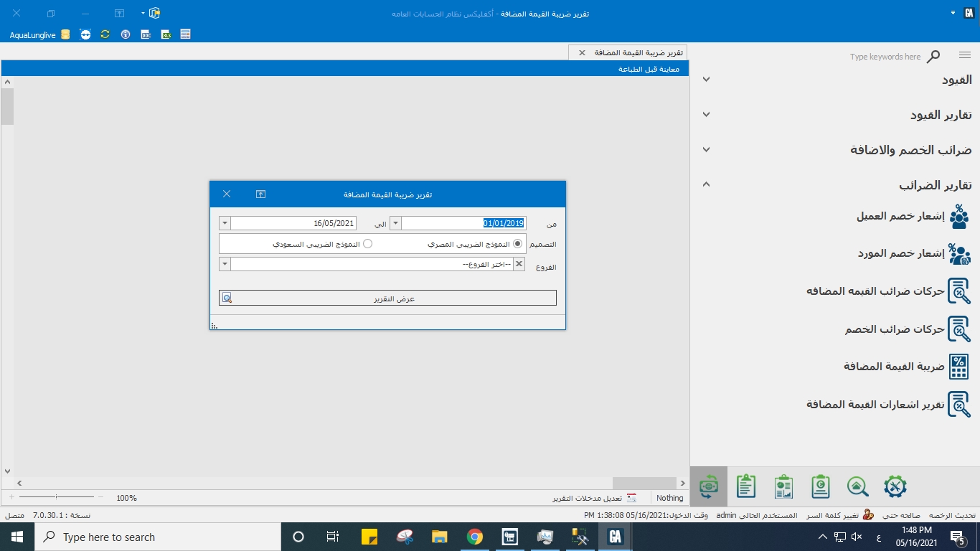Open the clipboard chart report module icon
Image resolution: width=980 pixels, height=551 pixels.
click(783, 486)
